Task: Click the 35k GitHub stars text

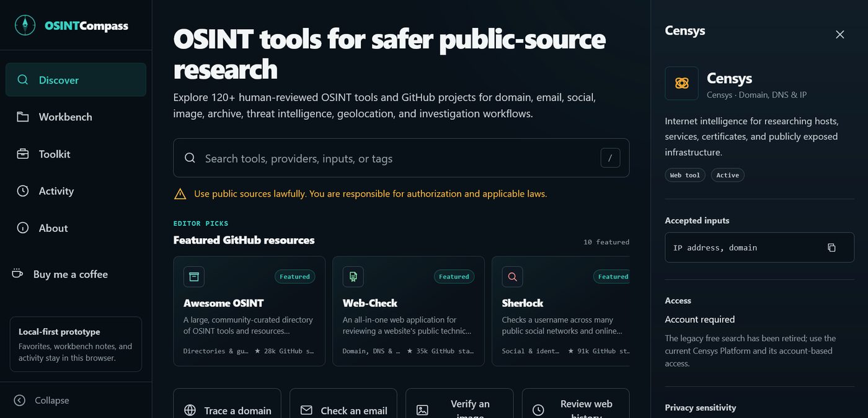Action: coord(440,351)
